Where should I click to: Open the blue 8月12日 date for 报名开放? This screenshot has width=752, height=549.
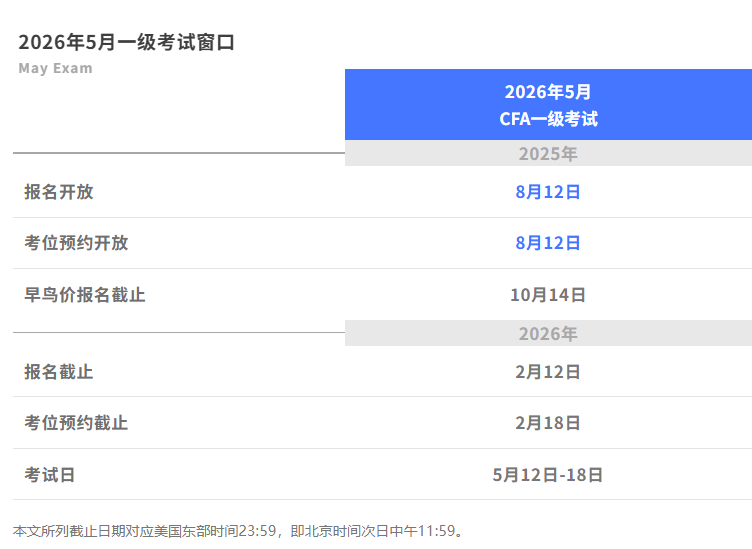[x=548, y=192]
